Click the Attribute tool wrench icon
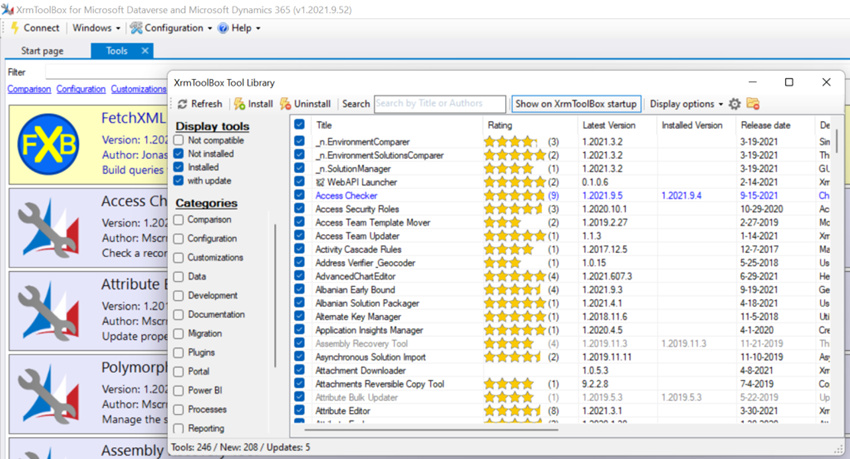Screen dimensions: 850x459 [x=48, y=310]
